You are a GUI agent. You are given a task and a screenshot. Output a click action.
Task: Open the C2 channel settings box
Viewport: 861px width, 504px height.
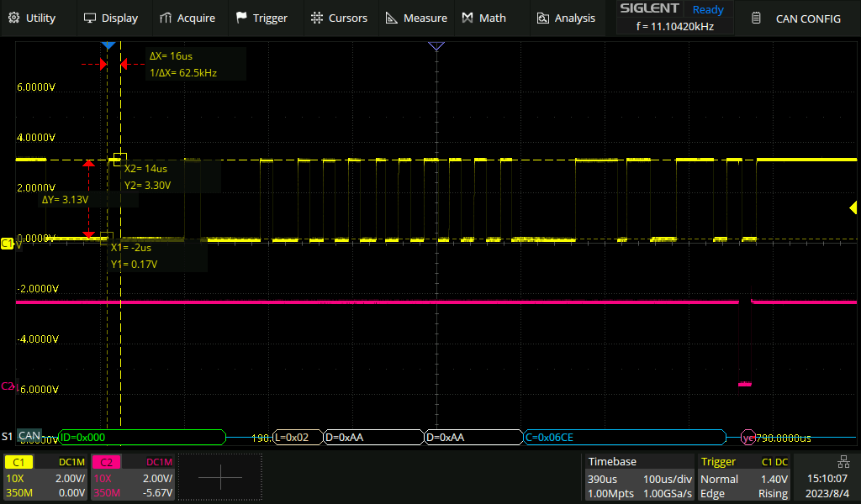pos(132,477)
